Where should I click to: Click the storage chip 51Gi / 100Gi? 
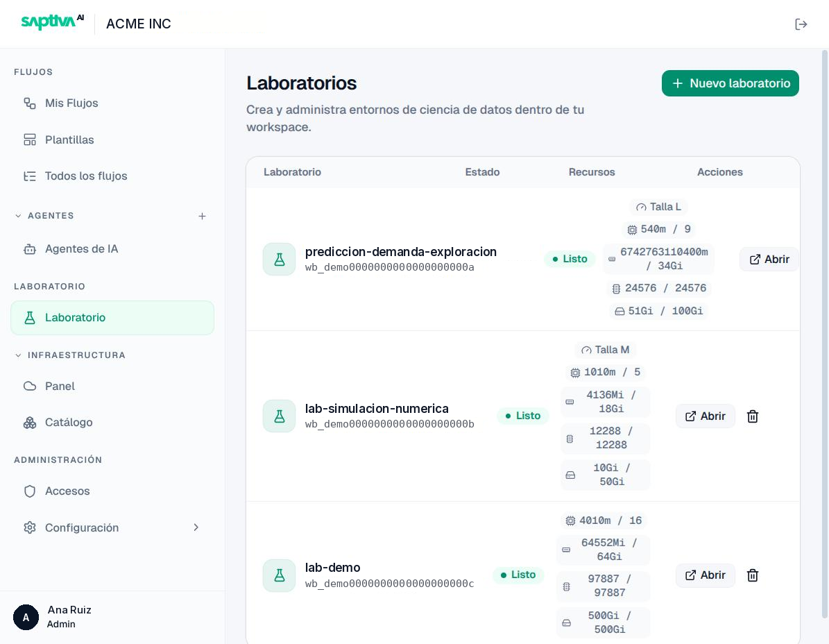(658, 311)
